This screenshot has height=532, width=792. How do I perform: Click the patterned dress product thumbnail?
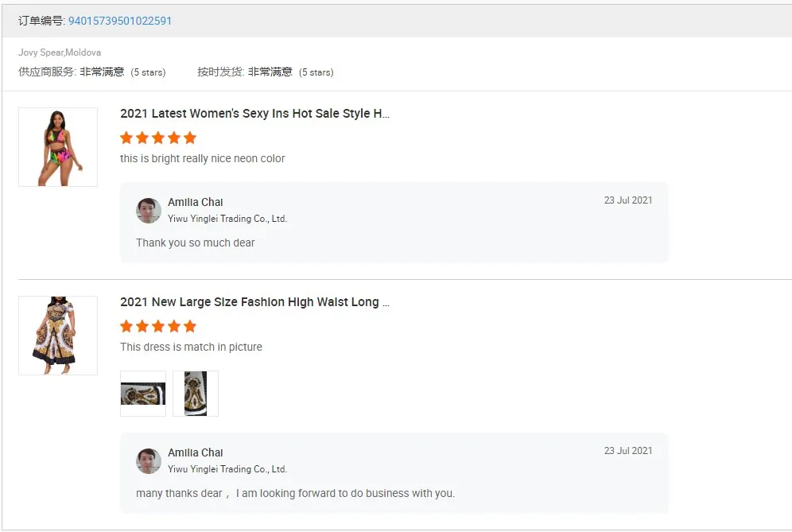pyautogui.click(x=58, y=335)
